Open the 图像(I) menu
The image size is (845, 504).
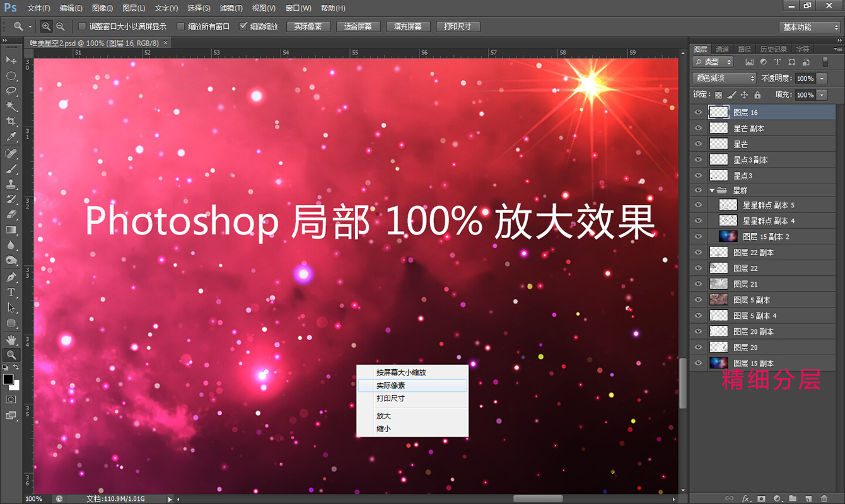point(102,8)
